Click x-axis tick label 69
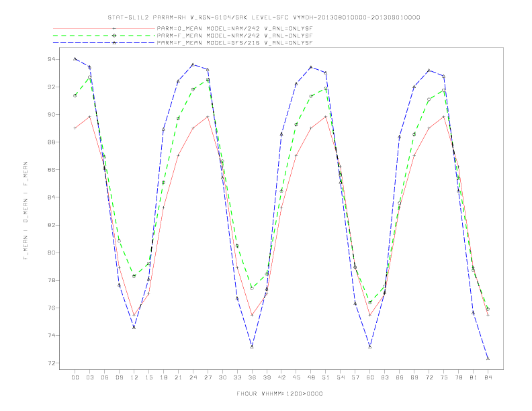The image size is (532, 411). 414,377
